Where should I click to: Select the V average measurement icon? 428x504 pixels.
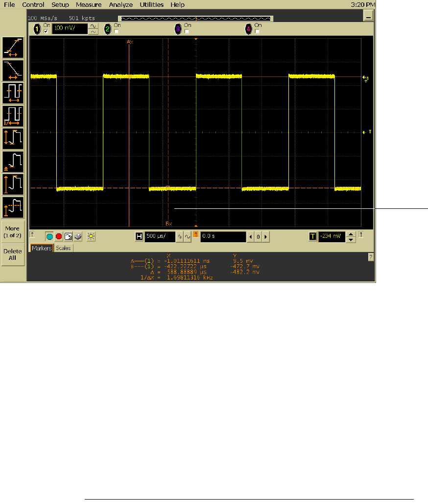tap(13, 207)
